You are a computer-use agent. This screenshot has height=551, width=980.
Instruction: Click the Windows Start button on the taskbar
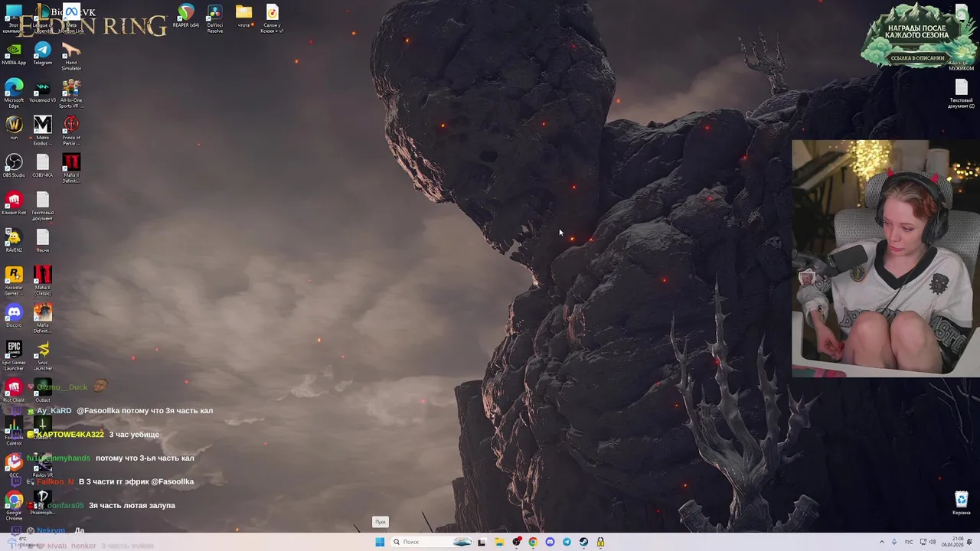pos(380,542)
